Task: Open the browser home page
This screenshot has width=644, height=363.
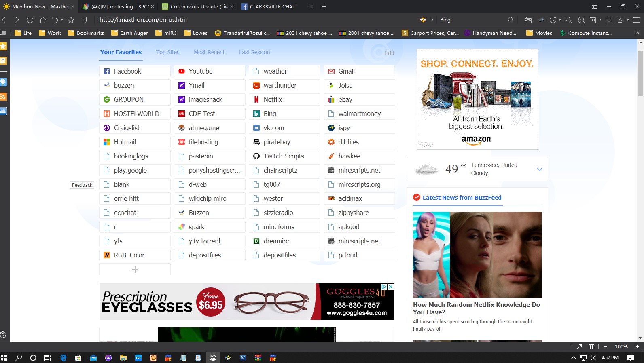Action: point(43,20)
